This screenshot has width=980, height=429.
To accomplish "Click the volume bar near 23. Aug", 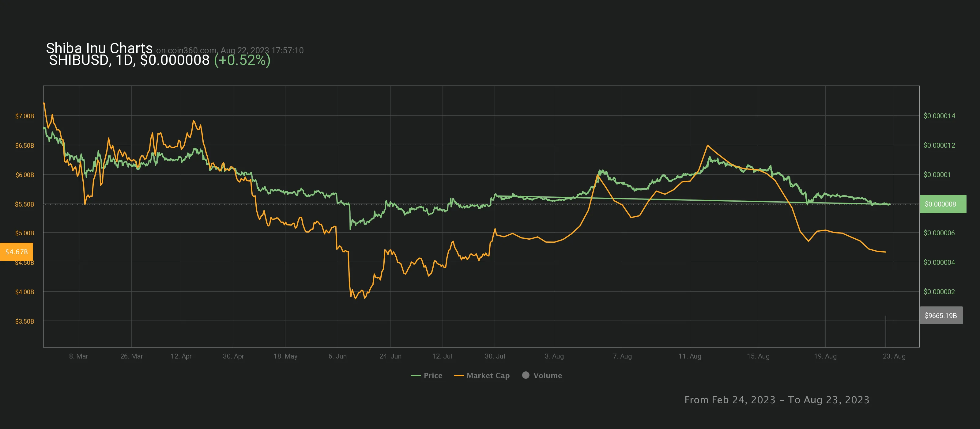I will click(x=886, y=331).
